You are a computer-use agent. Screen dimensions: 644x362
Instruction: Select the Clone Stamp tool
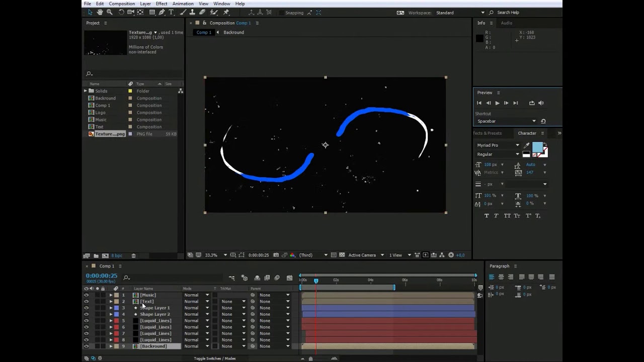[192, 12]
